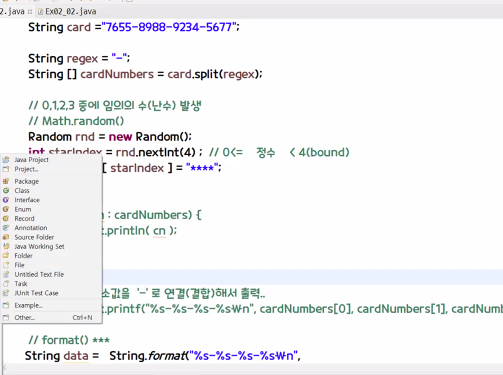Click the Record icon

6,219
